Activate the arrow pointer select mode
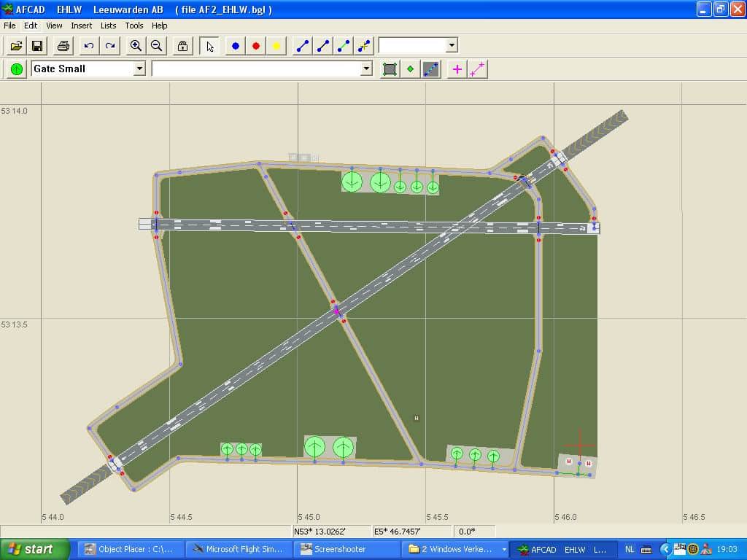This screenshot has width=747, height=560. (x=210, y=46)
